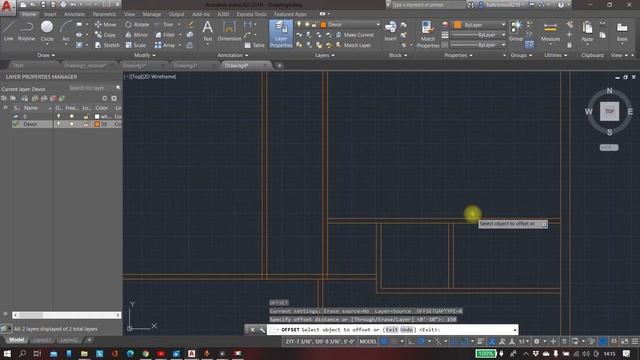This screenshot has width=640, height=360.
Task: Click the Array tool
Action: (165, 45)
